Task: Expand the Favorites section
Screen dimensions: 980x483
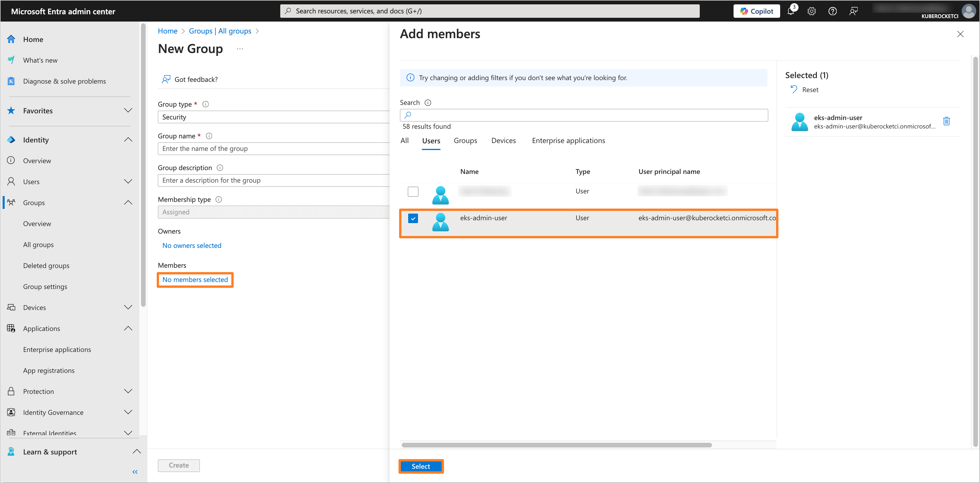Action: (129, 110)
